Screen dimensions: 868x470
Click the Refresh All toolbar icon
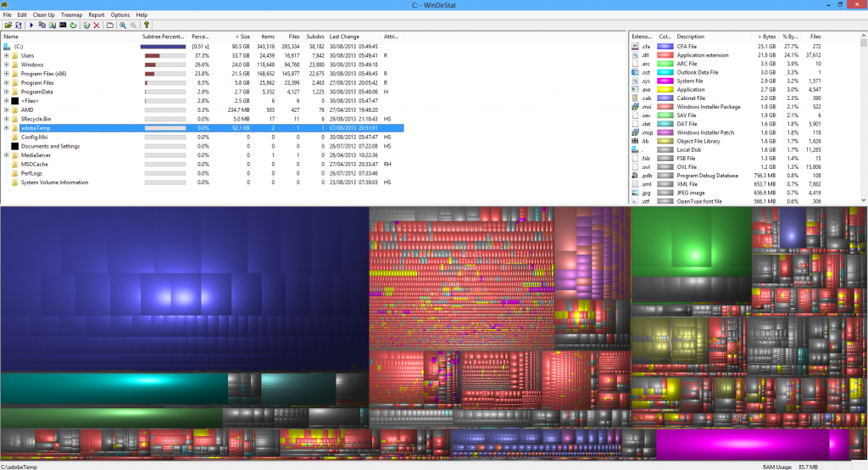point(19,25)
